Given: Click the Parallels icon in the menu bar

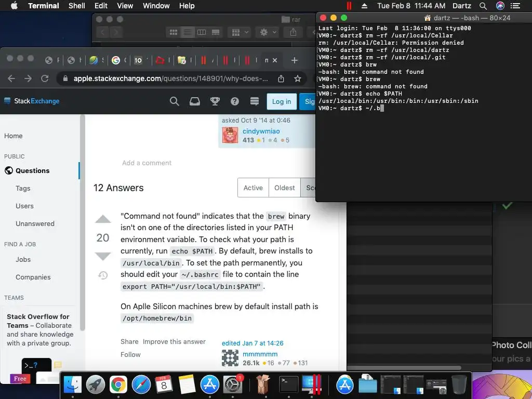Looking at the screenshot, I should [349, 6].
